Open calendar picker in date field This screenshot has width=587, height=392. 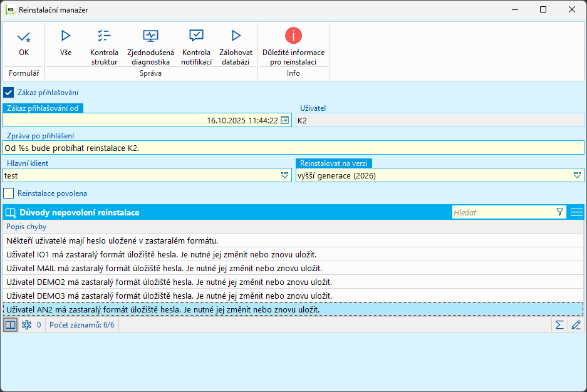pos(285,120)
